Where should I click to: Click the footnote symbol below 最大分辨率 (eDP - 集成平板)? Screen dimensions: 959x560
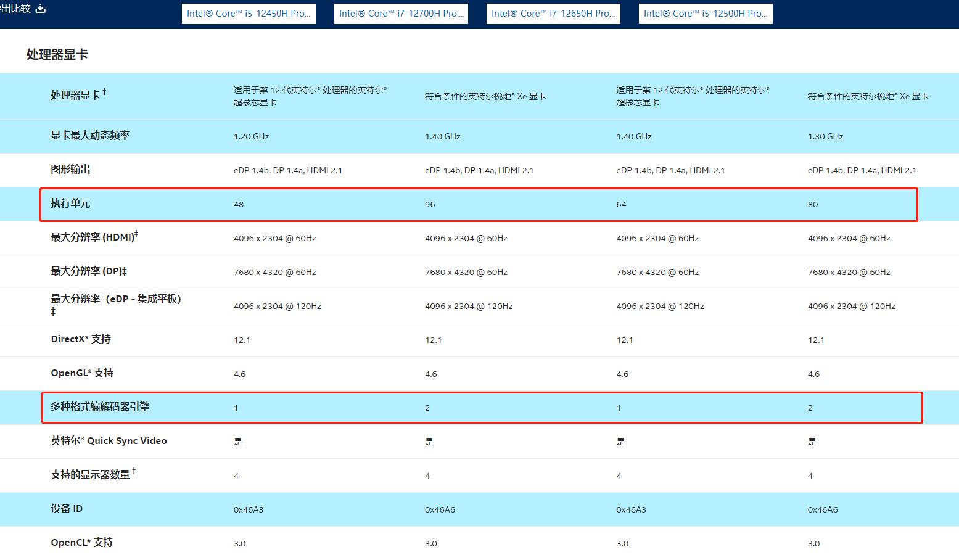coord(52,311)
